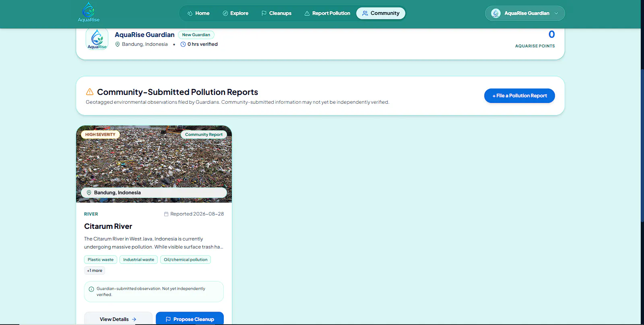
Task: Click the Reported 2026-08-28 date text
Action: point(197,214)
